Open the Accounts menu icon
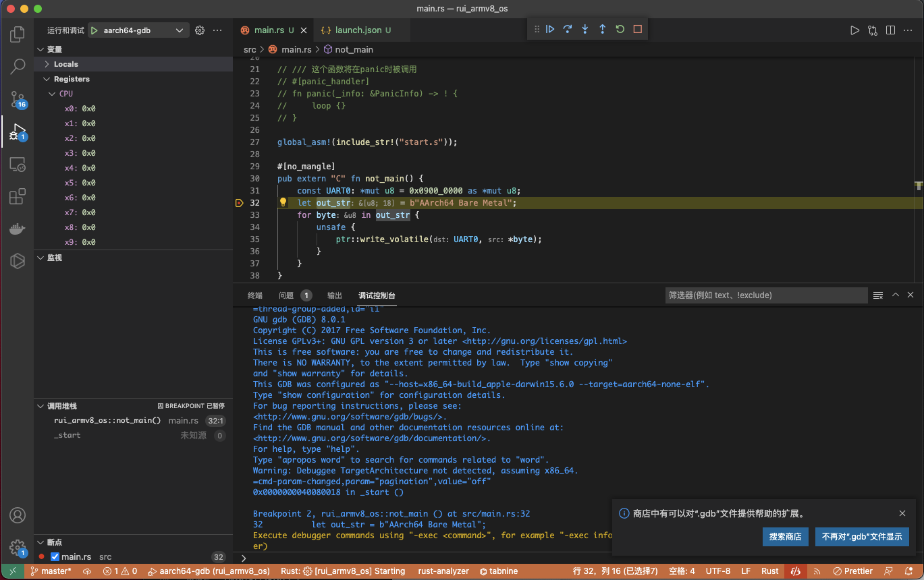This screenshot has width=924, height=580. pyautogui.click(x=18, y=516)
